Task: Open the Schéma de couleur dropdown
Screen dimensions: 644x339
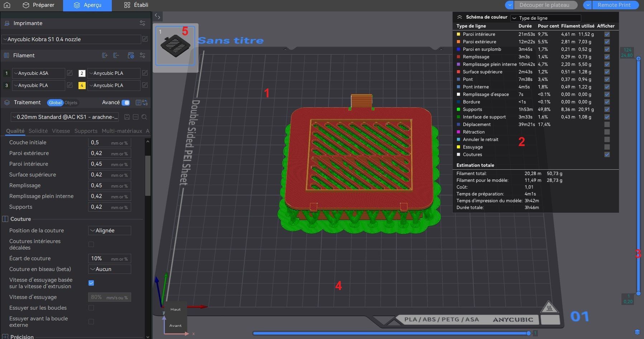Action: (x=545, y=18)
